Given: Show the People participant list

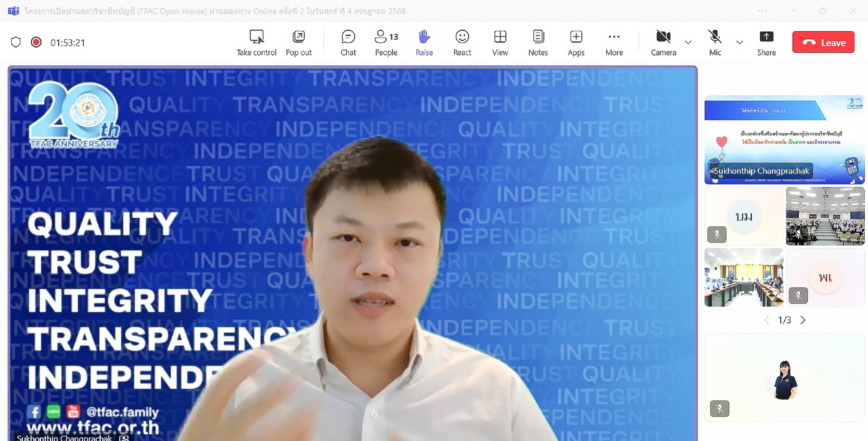Looking at the screenshot, I should [x=386, y=43].
